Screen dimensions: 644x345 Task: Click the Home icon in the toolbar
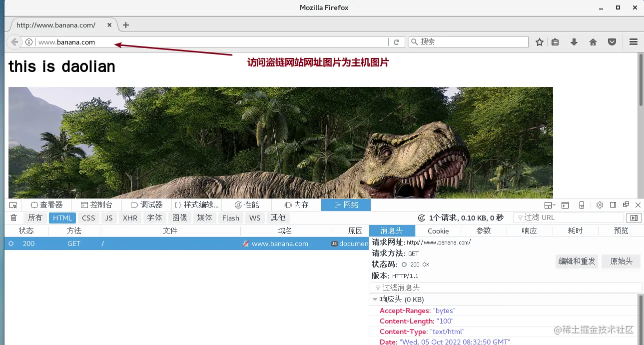[x=593, y=42]
